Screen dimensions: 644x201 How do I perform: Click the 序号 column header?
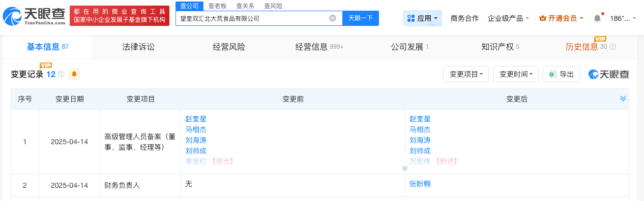(25, 99)
